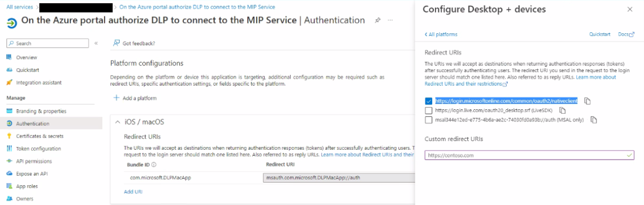The height and width of the screenshot is (205, 644).
Task: Uncheck the nativeclient redirect URI checkbox
Action: [x=429, y=101]
